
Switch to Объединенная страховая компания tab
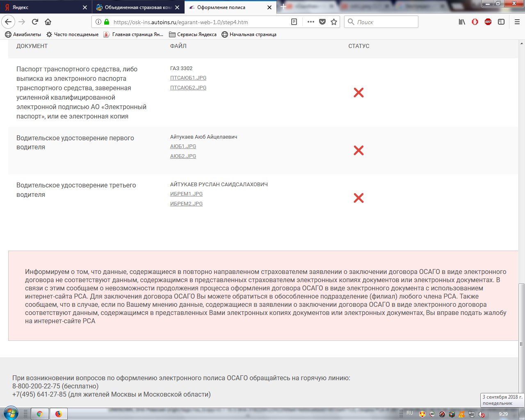point(138,7)
